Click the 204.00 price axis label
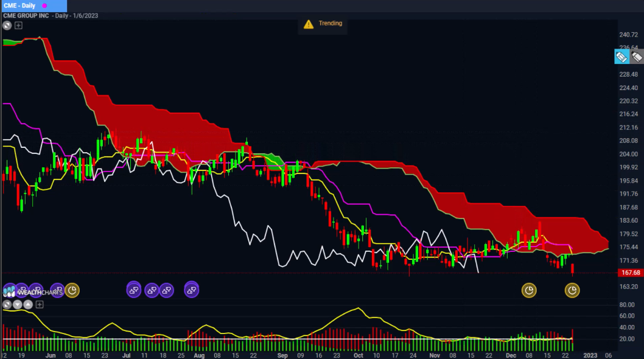The height and width of the screenshot is (359, 644). point(628,154)
